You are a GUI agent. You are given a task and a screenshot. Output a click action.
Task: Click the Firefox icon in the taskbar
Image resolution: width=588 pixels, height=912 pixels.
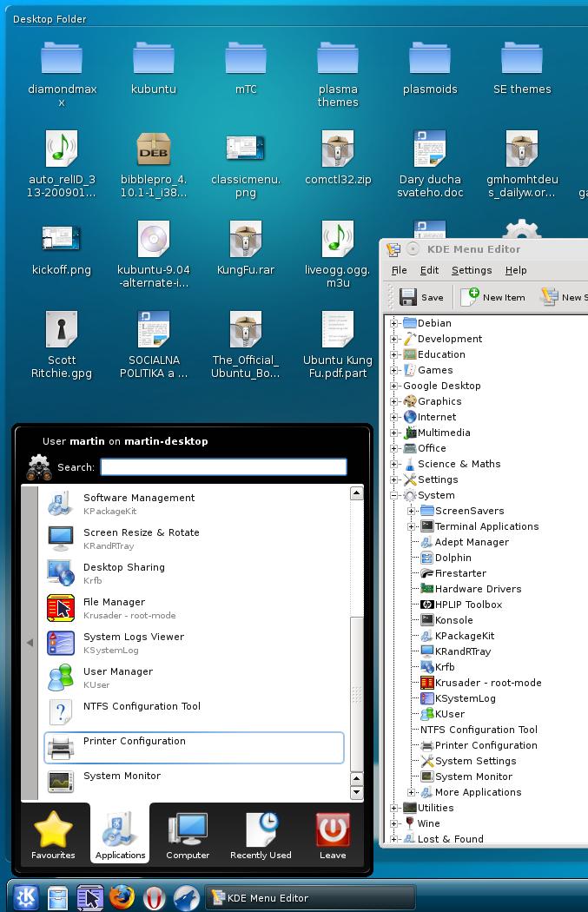coord(122,897)
